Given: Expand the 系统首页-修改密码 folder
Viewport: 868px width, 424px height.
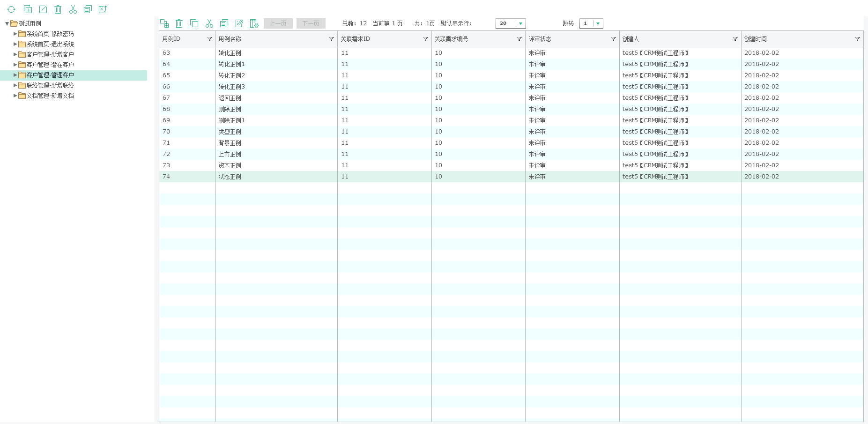Looking at the screenshot, I should 15,34.
